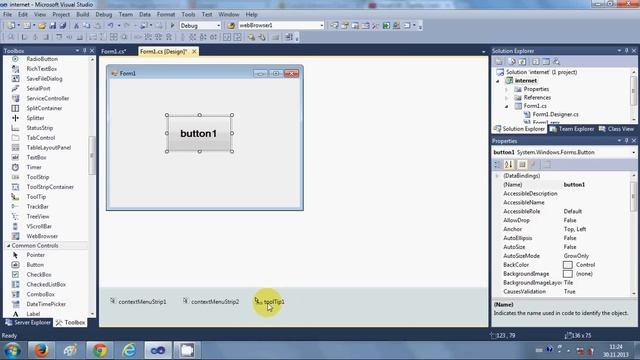Close the Form1.cs [Design] tab
This screenshot has height=360, width=640.
point(194,51)
